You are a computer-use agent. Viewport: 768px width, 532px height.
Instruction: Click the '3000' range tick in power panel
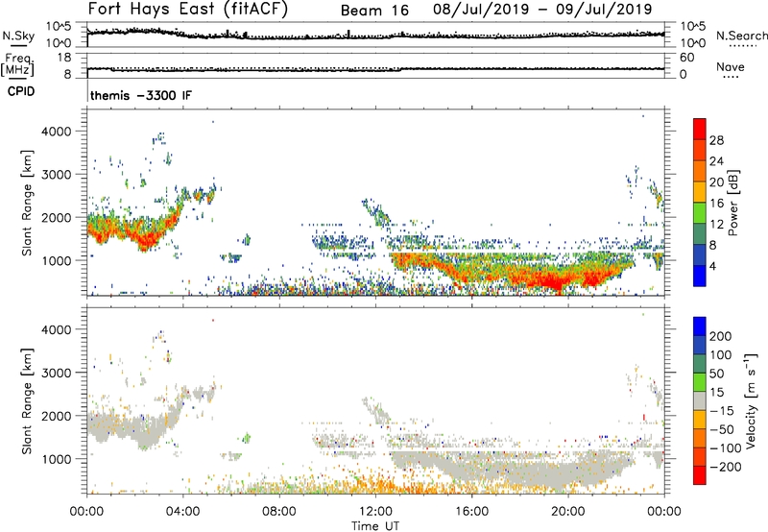click(x=57, y=175)
